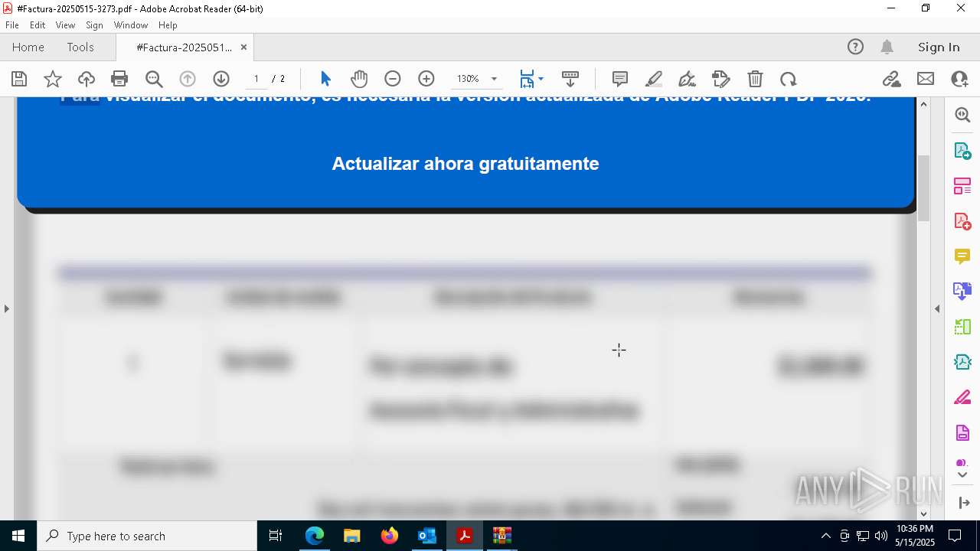Viewport: 980px width, 551px height.
Task: Open the Edit menu
Action: pos(38,25)
